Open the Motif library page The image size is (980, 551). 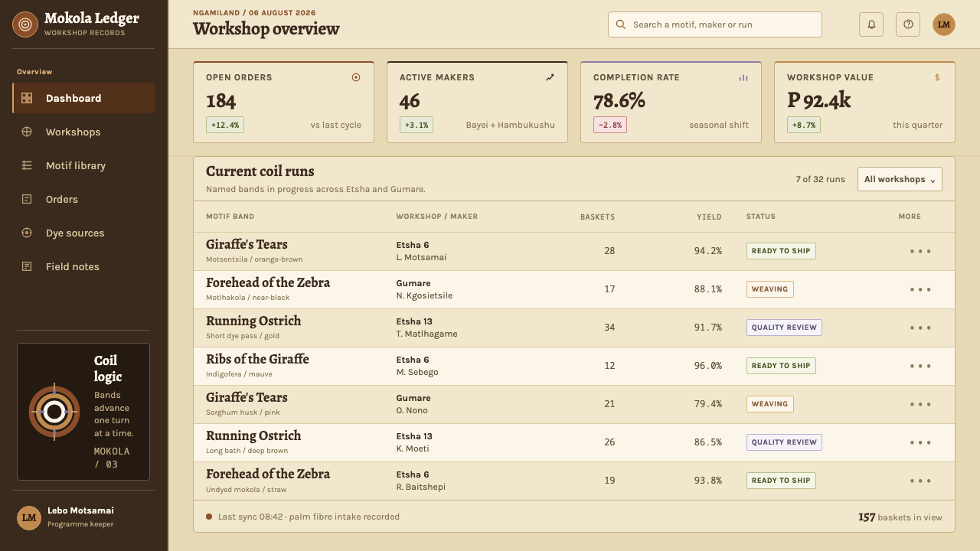(x=83, y=165)
